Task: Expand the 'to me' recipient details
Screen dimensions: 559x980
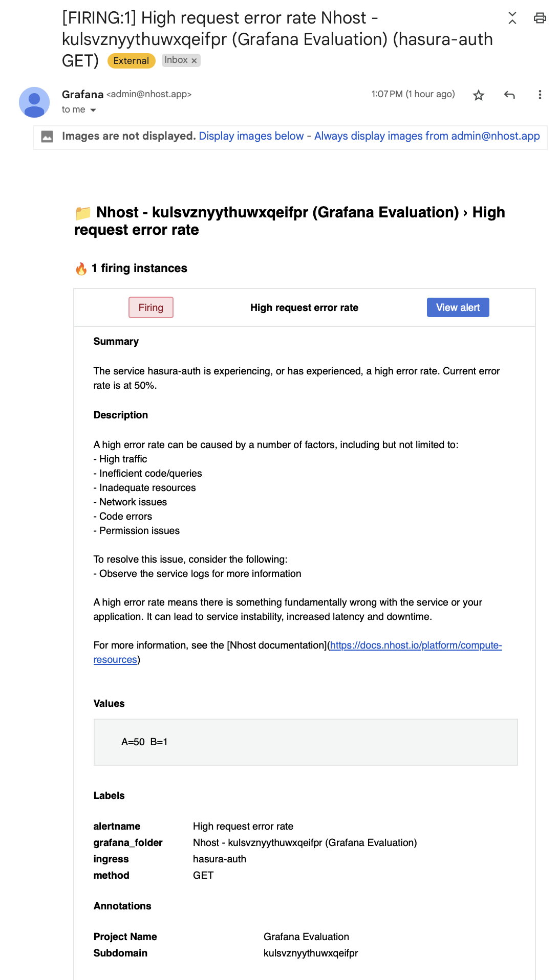Action: (x=93, y=110)
